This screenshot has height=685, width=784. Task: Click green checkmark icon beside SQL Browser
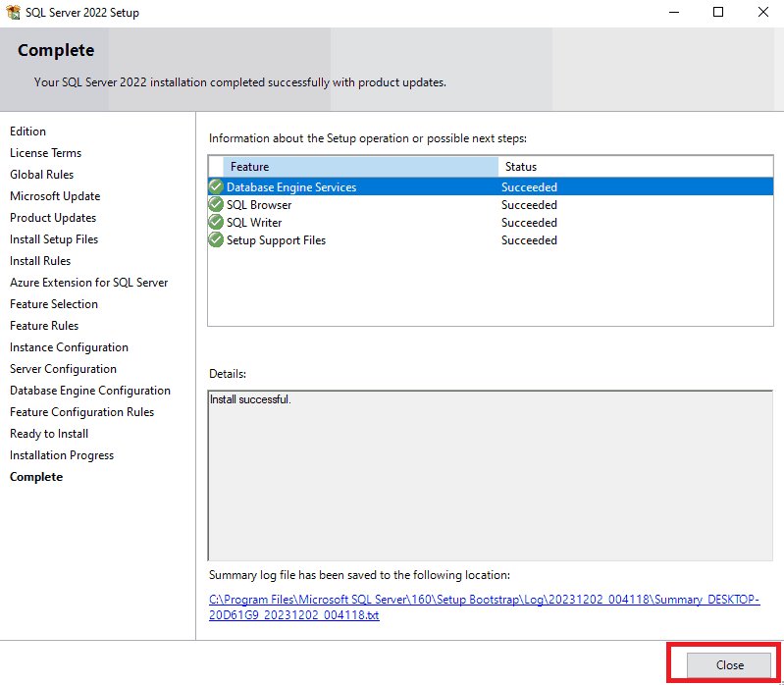pyautogui.click(x=216, y=204)
